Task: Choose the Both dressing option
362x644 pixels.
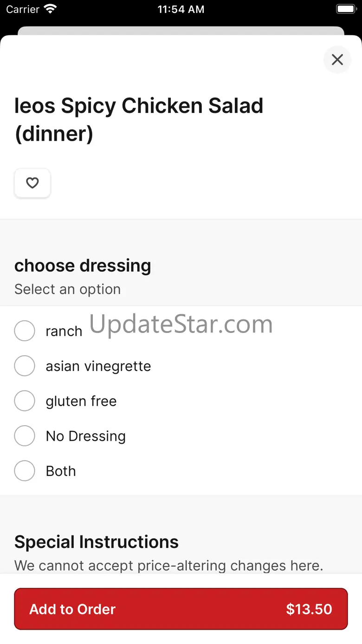Action: (x=25, y=471)
